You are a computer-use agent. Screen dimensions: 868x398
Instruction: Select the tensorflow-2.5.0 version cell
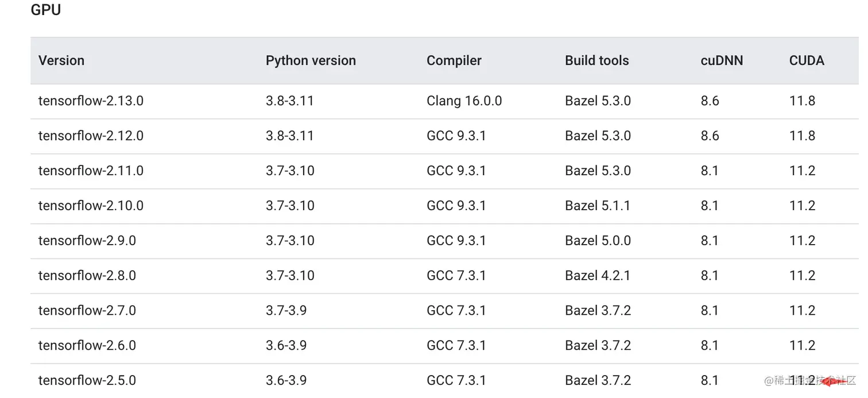[87, 380]
